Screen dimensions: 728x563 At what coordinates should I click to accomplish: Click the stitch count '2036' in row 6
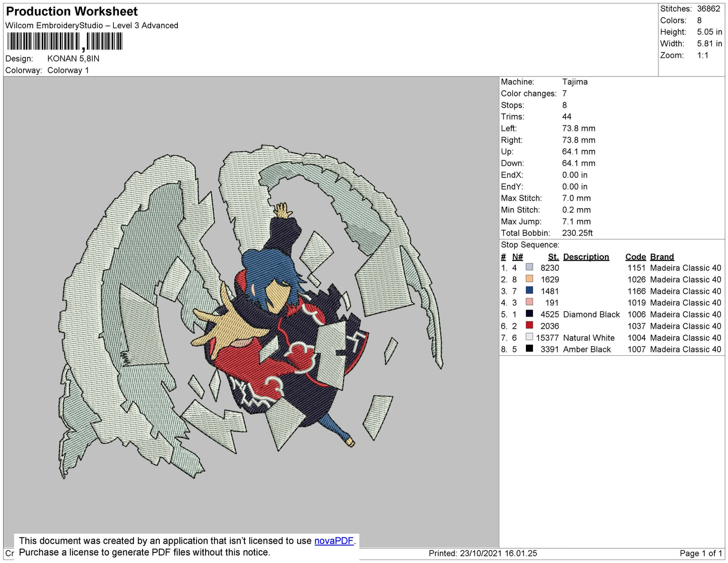pos(550,326)
